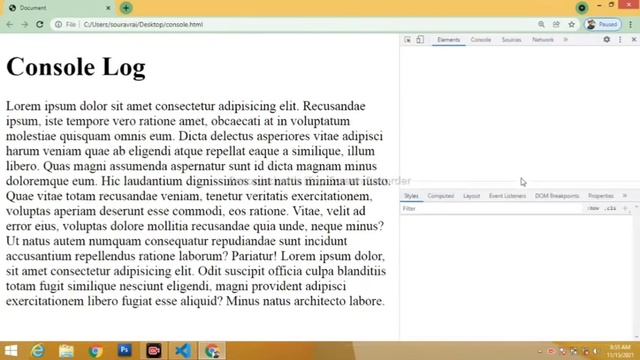Screen dimensions: 640x360
Task: Switch to the Network panel
Action: (x=543, y=40)
